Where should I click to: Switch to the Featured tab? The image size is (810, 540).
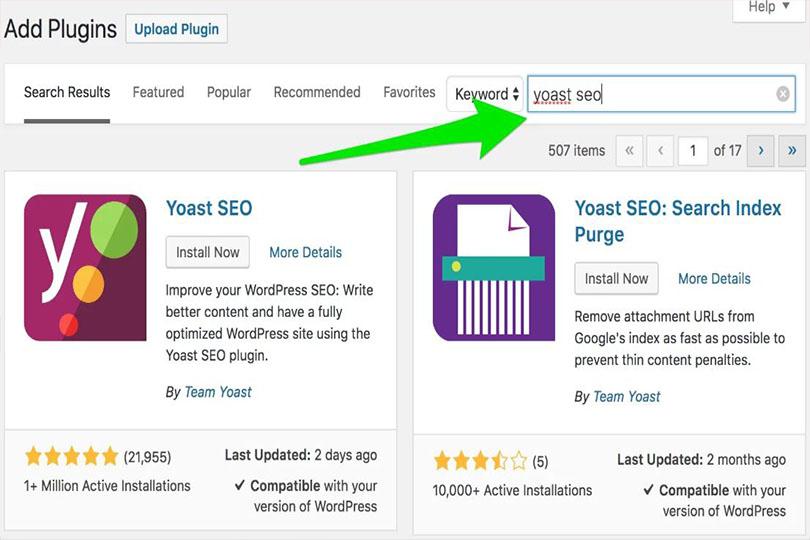[x=158, y=92]
